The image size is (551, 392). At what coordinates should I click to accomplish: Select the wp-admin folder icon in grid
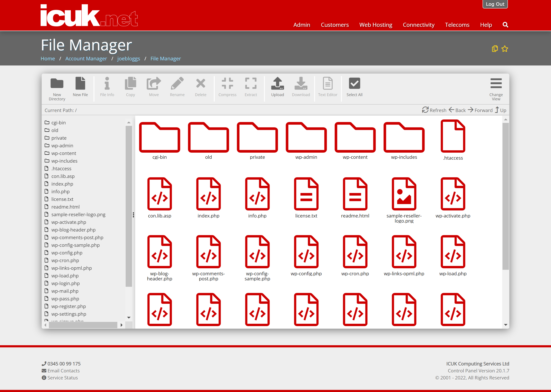[x=306, y=137]
